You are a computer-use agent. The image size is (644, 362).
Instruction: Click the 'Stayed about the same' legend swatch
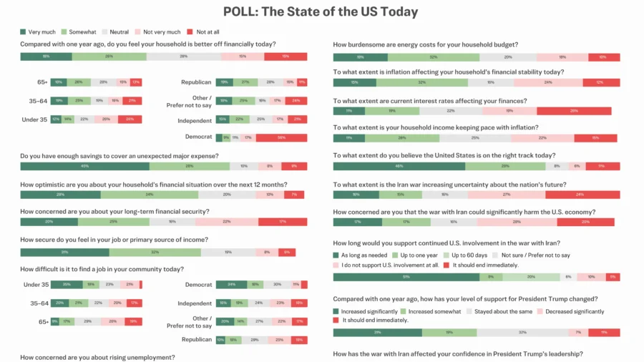pyautogui.click(x=471, y=311)
